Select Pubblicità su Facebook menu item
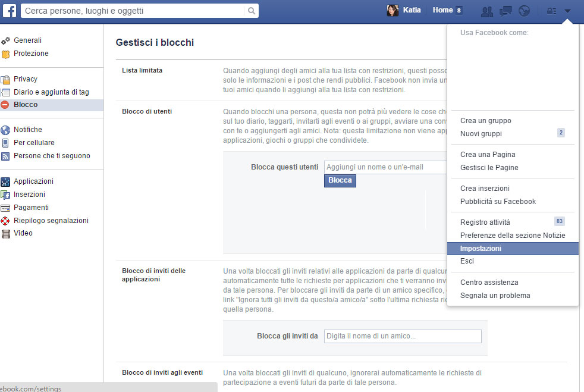The width and height of the screenshot is (584, 392). point(498,202)
